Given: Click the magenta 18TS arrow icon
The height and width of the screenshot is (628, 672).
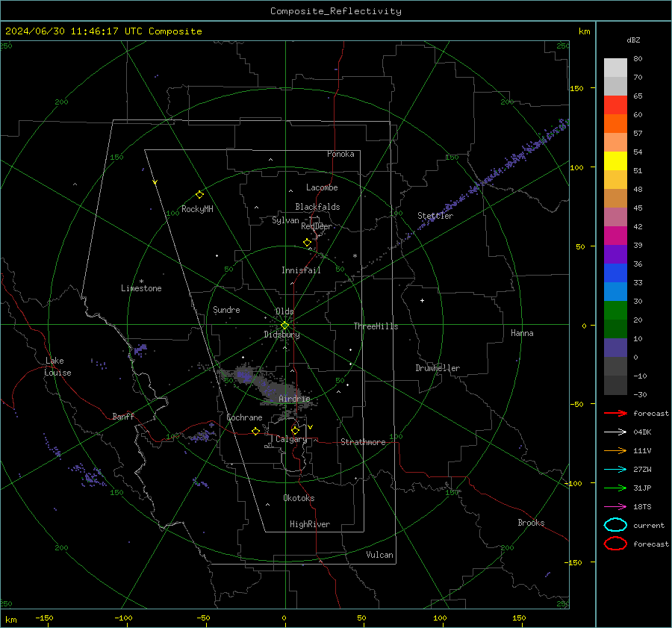Looking at the screenshot, I should [x=615, y=507].
